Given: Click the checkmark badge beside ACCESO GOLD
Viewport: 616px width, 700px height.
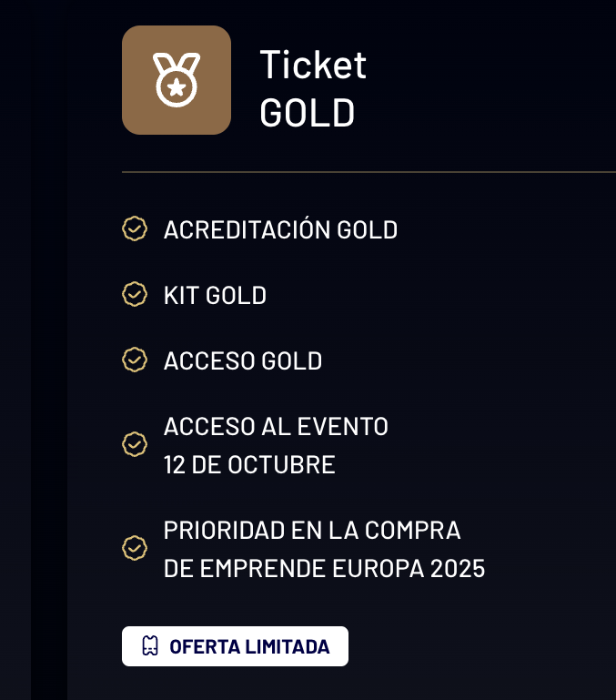Looking at the screenshot, I should (135, 360).
